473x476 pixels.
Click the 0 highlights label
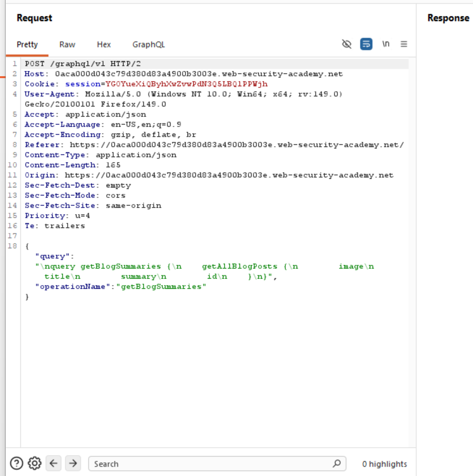pyautogui.click(x=384, y=464)
